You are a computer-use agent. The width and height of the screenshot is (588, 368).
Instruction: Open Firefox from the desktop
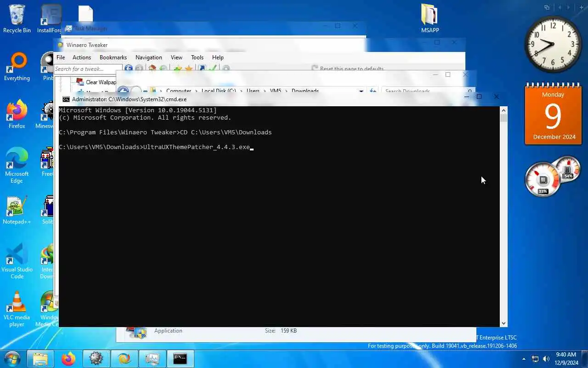click(x=17, y=115)
